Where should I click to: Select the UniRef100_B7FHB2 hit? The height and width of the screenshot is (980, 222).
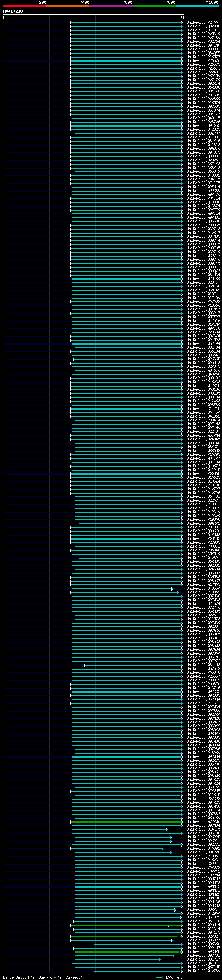click(x=203, y=137)
